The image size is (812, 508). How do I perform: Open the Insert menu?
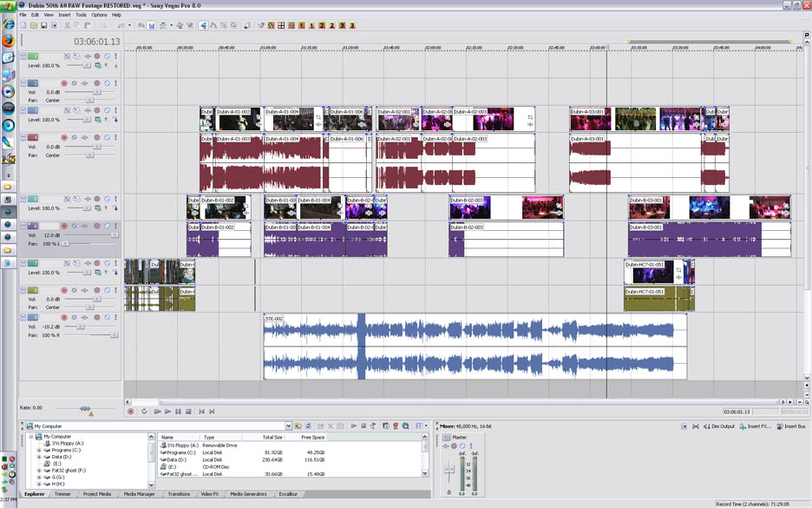point(64,15)
